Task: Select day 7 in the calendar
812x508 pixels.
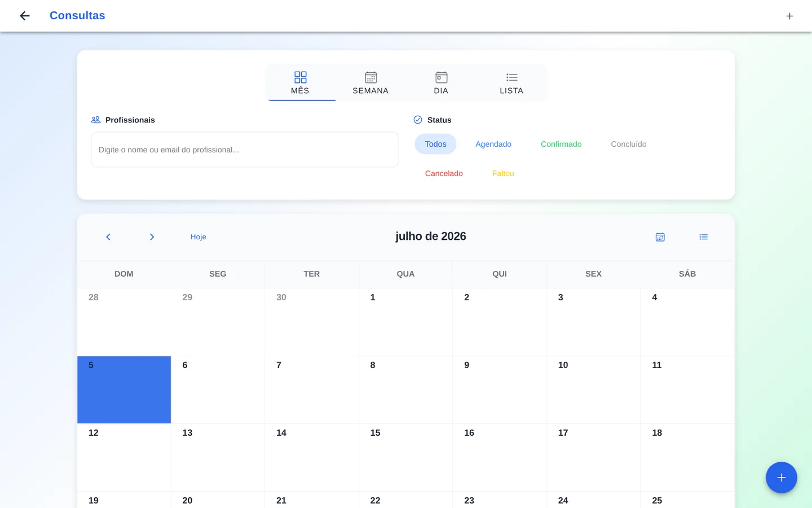Action: click(312, 389)
